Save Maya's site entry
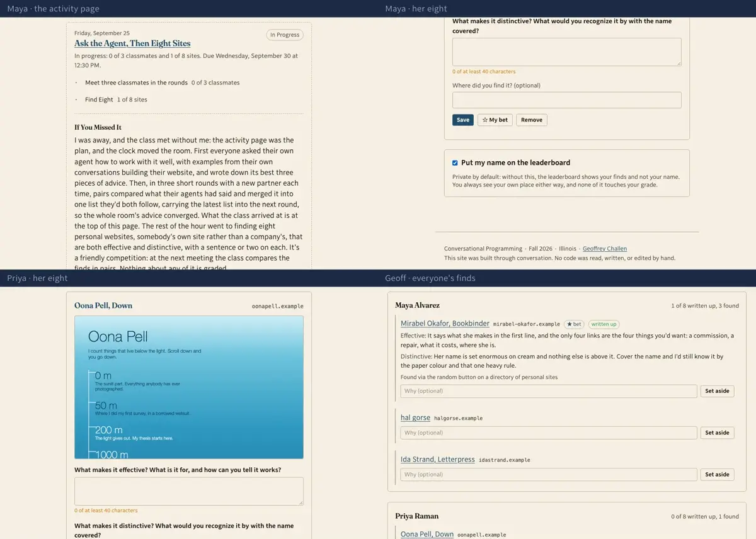 [463, 120]
